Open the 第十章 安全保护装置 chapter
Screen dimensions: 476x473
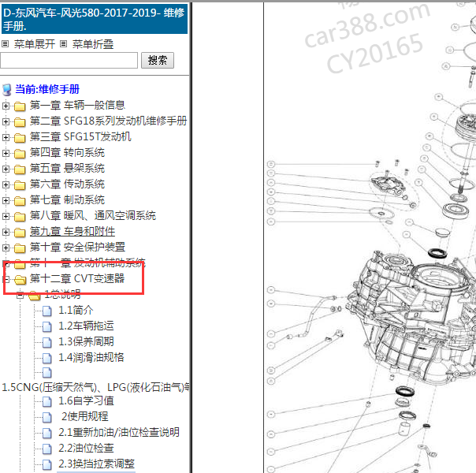click(x=77, y=248)
